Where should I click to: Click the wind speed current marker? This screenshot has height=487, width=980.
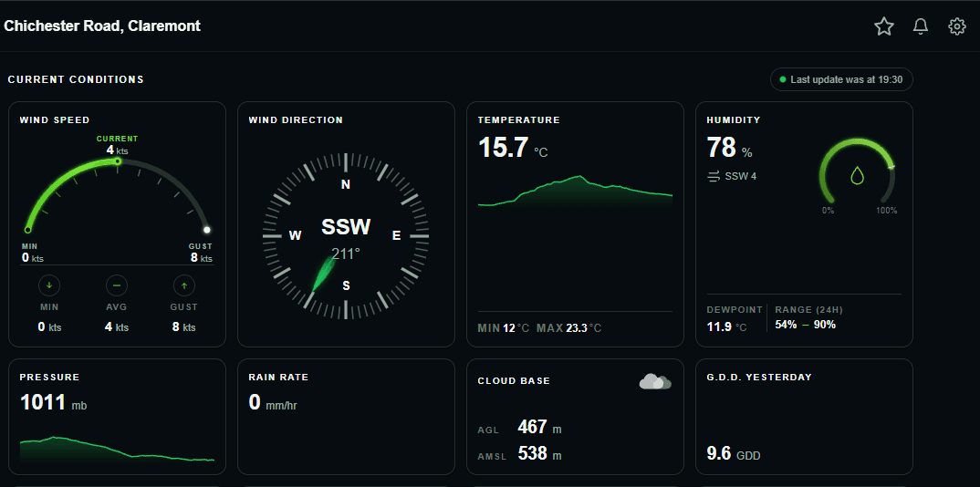[117, 161]
